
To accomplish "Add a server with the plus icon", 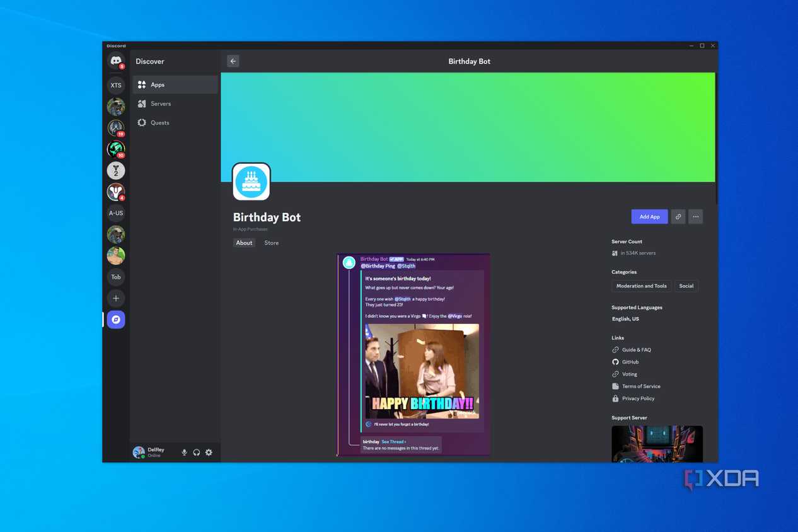I will click(116, 298).
